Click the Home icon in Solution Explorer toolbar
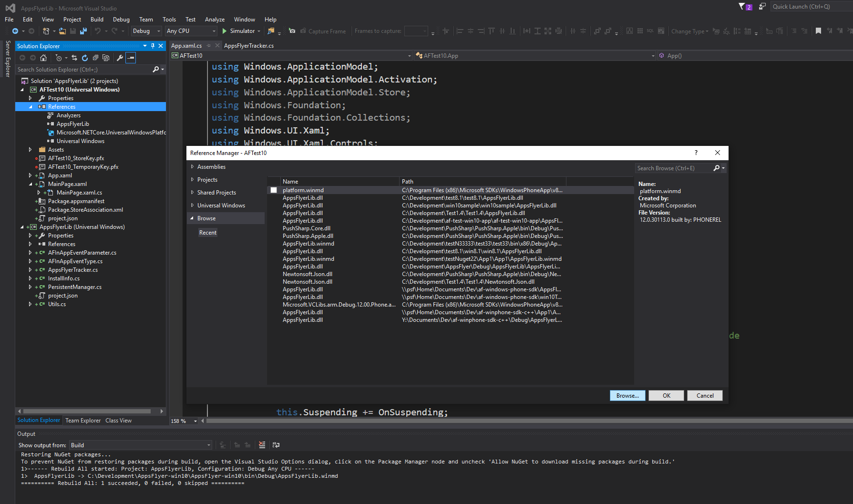Screen dimensions: 853x504 (43, 58)
